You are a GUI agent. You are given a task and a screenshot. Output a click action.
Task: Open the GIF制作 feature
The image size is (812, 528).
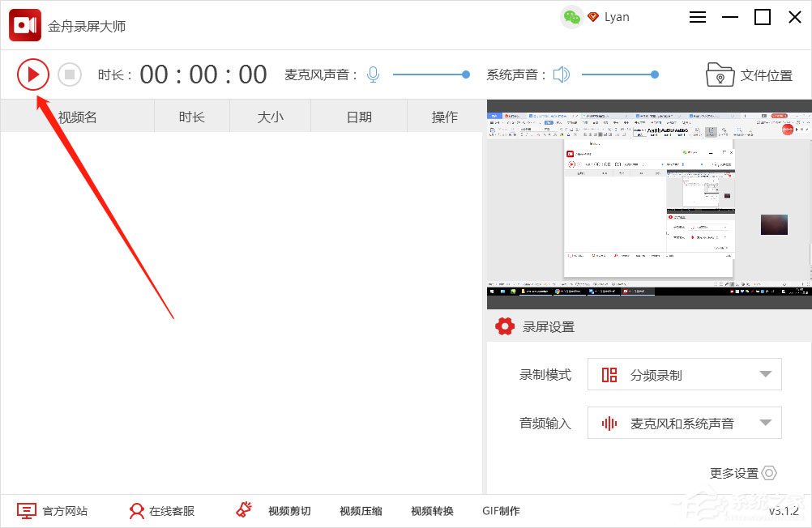500,511
